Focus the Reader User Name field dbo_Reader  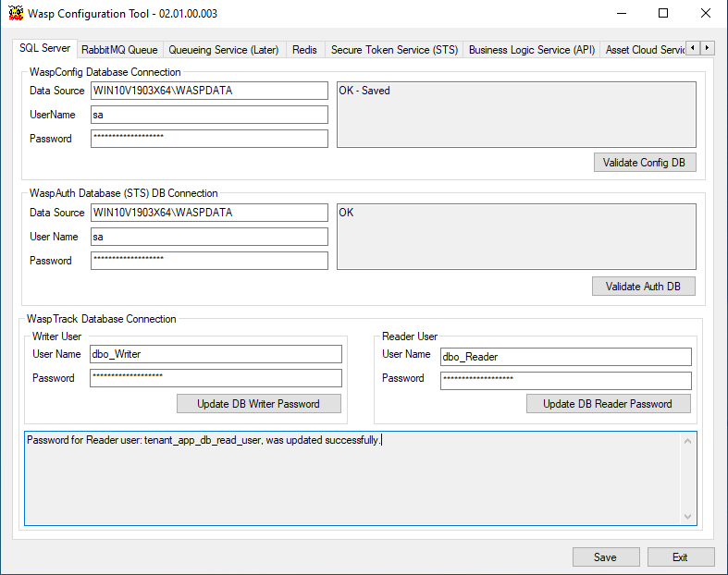566,357
